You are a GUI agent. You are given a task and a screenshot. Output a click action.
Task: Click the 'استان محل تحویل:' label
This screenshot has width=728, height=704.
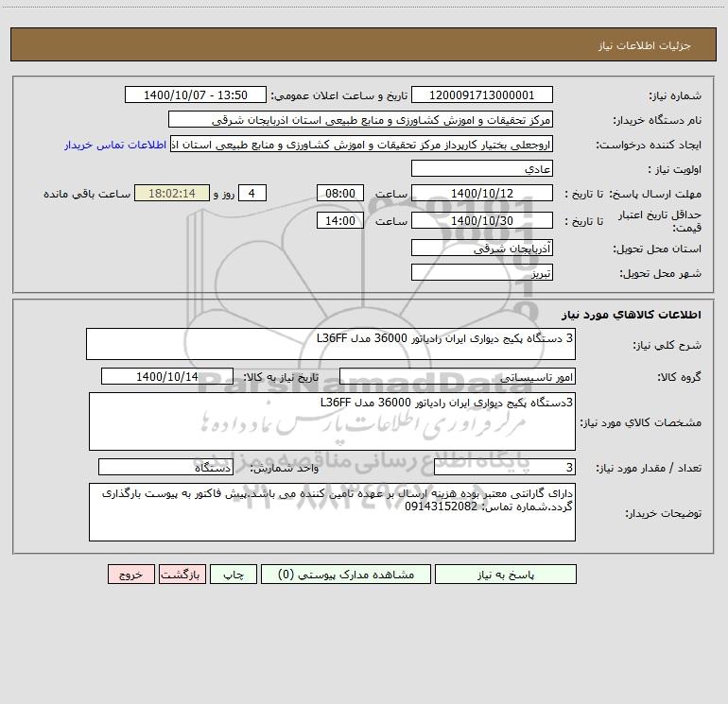pos(657,249)
